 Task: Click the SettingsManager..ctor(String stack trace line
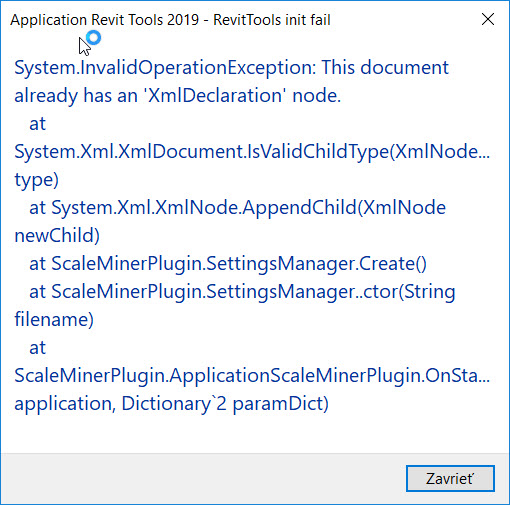click(242, 292)
